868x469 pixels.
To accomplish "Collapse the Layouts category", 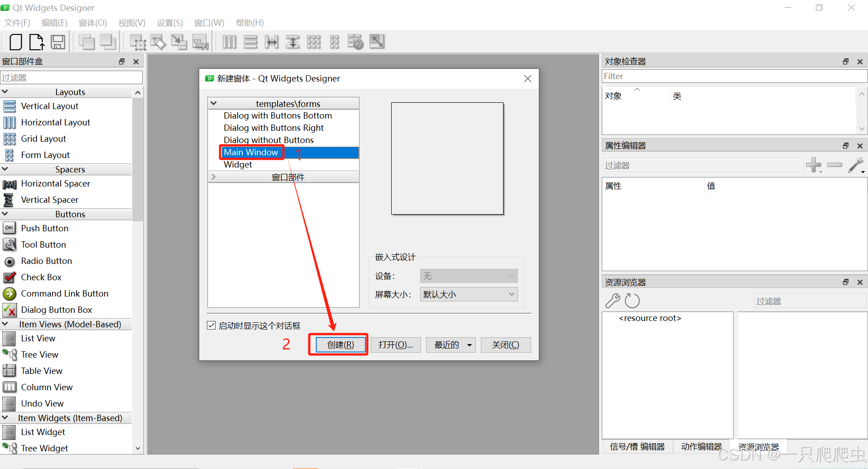I will [5, 91].
